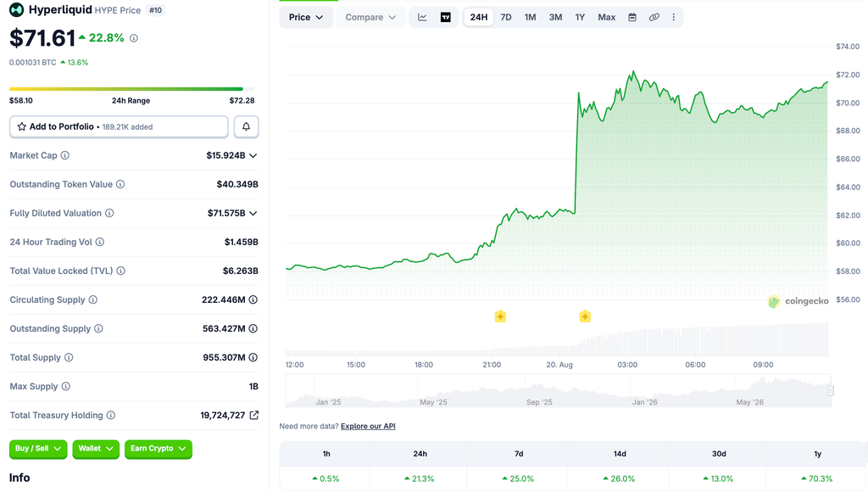Show Total Supply label info tooltip
Viewport: 868px width, 492px height.
point(69,357)
